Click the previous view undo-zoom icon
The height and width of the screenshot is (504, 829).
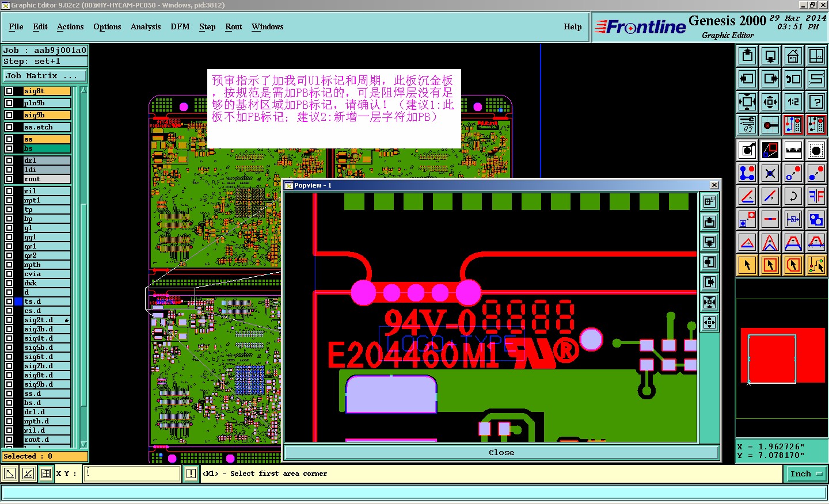[793, 79]
